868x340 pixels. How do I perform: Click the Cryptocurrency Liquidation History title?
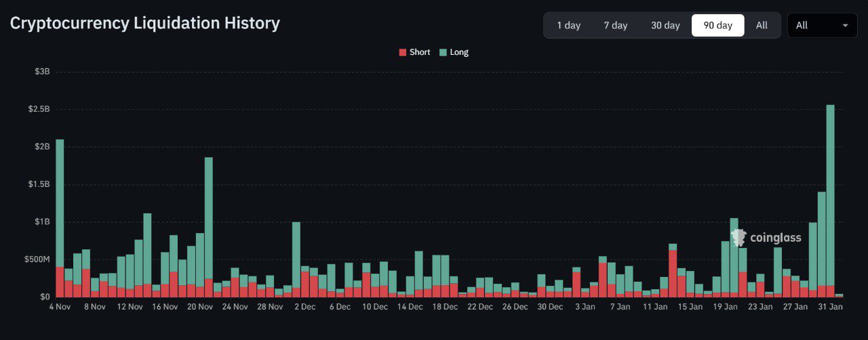click(144, 23)
